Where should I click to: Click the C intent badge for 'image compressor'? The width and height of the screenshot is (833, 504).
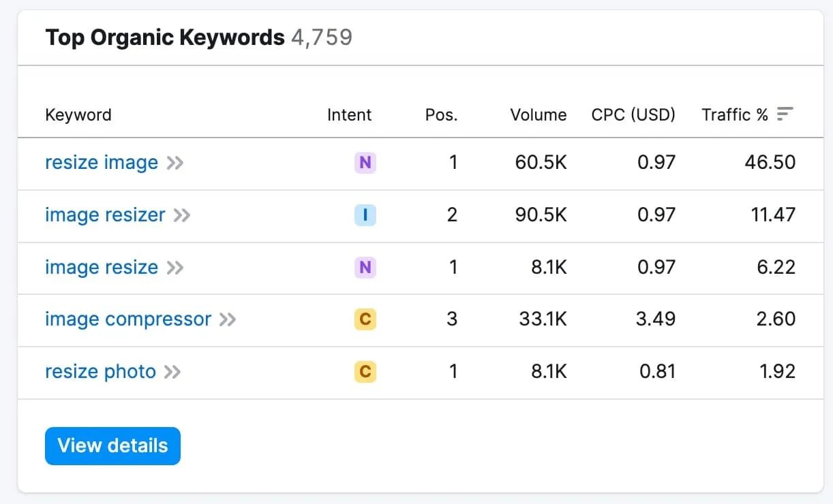[x=365, y=319]
